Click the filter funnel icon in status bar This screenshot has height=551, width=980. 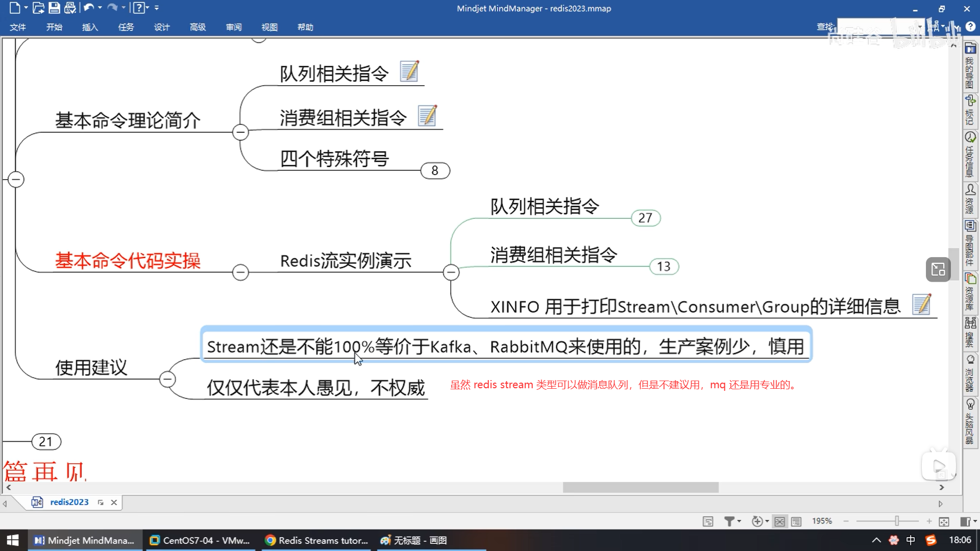729,521
